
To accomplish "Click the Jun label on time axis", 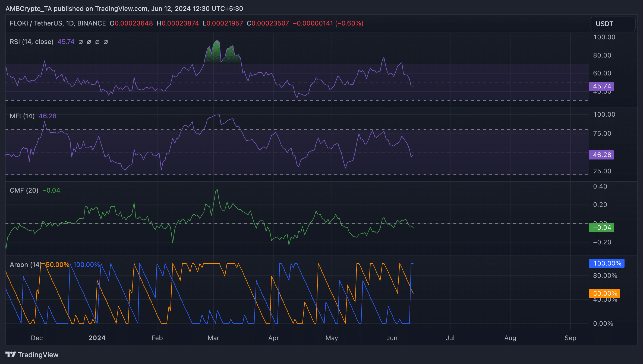I will tap(392, 338).
